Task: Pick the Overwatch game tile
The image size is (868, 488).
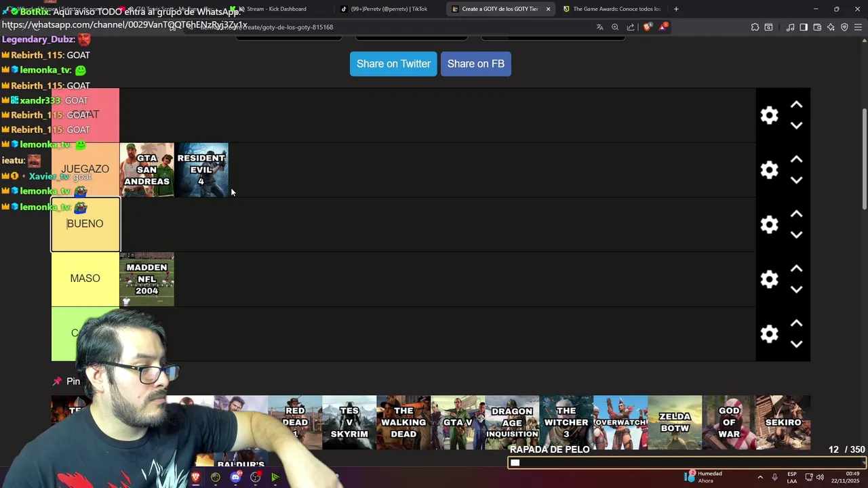Action: 620,422
